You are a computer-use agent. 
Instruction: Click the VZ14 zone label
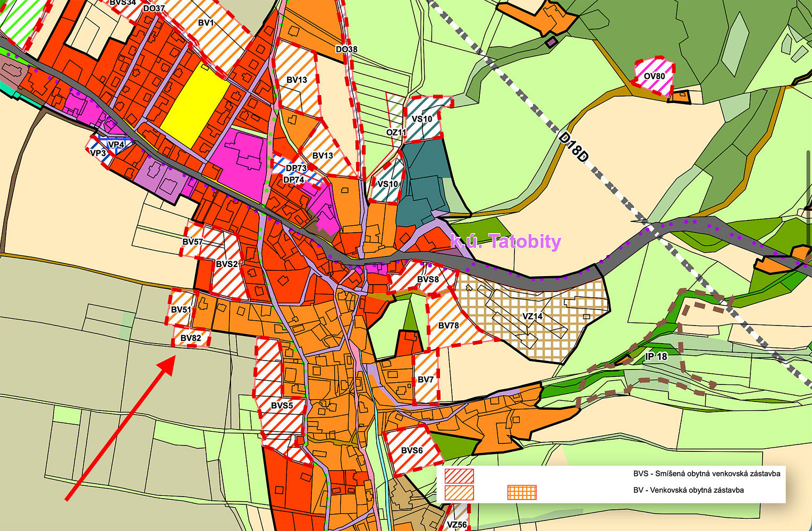(532, 316)
